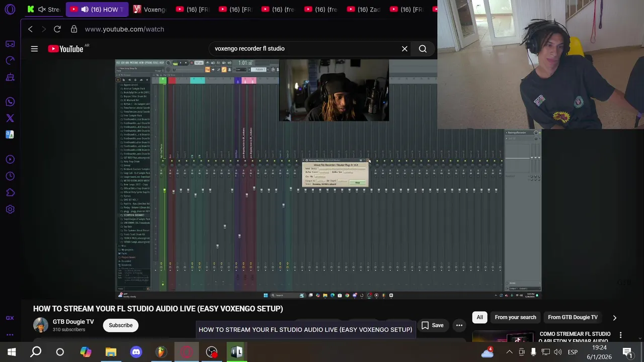
Task: Click the url www.youtube.com/watch
Action: click(124, 29)
